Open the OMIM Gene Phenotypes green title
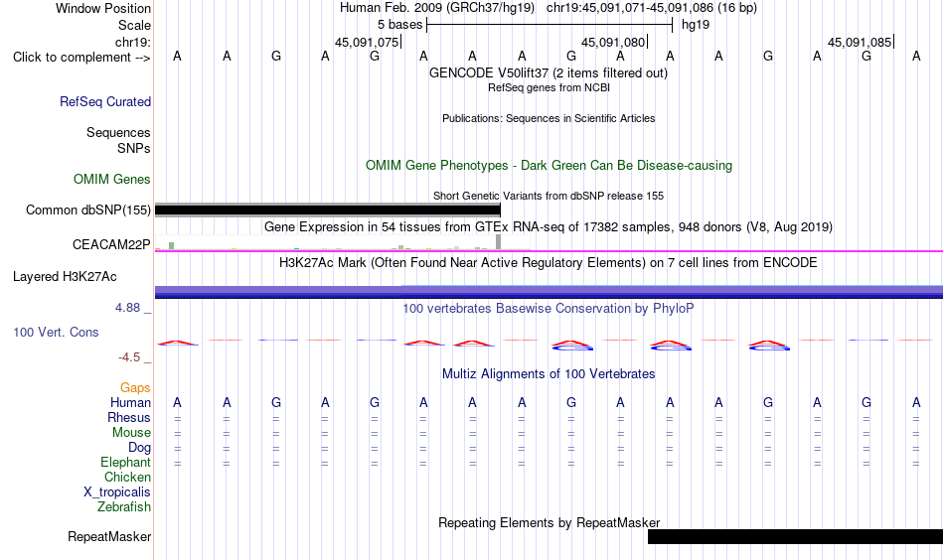 pyautogui.click(x=549, y=166)
